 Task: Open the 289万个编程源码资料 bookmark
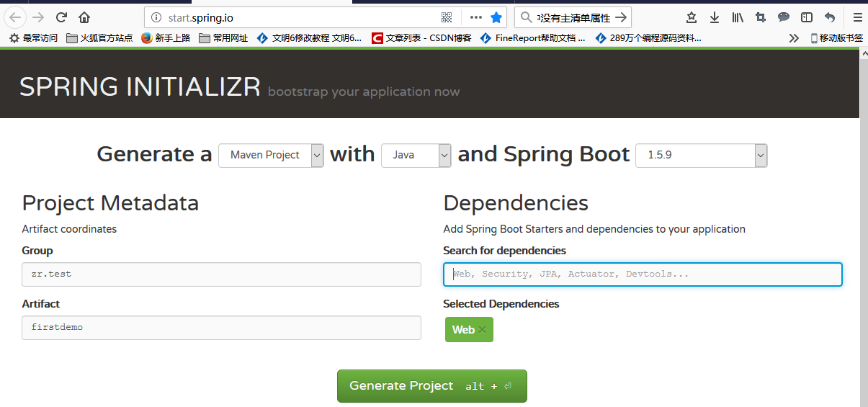[x=648, y=38]
